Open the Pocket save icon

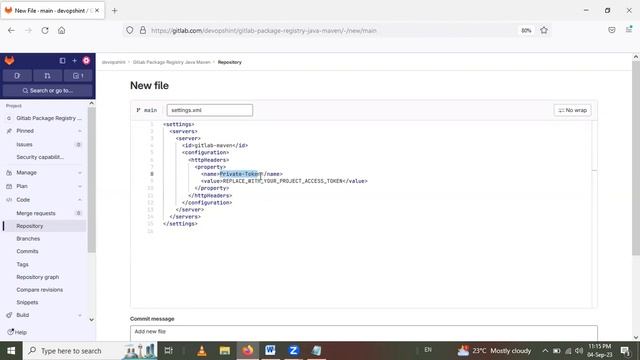(611, 30)
